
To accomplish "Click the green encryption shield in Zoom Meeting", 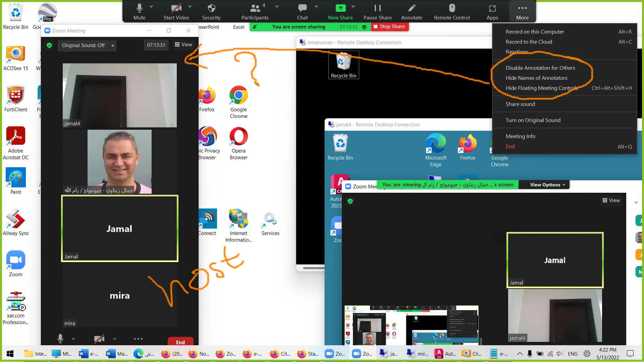I will point(49,45).
